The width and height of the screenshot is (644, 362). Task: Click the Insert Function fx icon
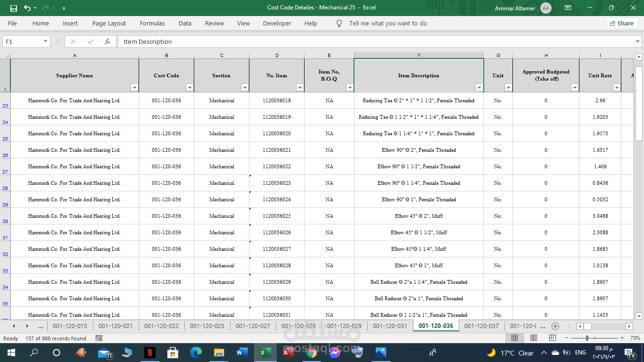pos(107,41)
